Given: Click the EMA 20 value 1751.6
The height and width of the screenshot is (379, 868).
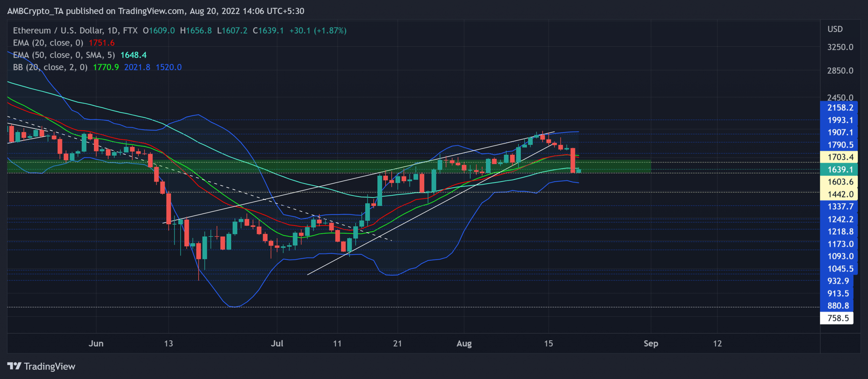Looking at the screenshot, I should (102, 43).
